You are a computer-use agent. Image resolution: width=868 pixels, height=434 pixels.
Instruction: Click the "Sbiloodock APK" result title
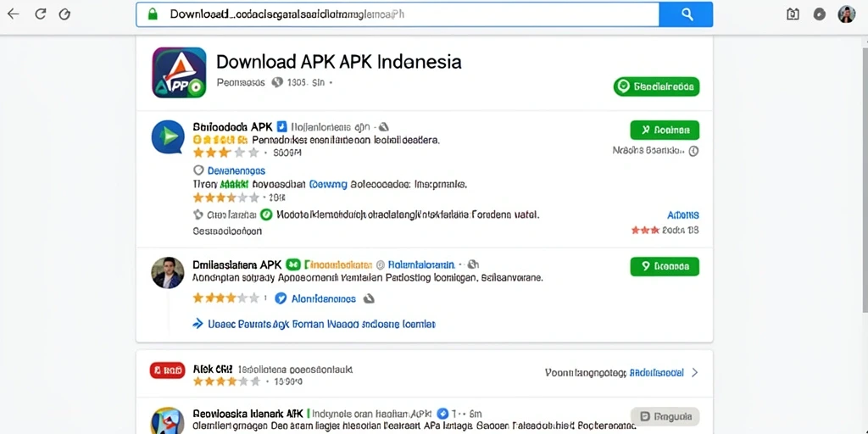pos(232,126)
